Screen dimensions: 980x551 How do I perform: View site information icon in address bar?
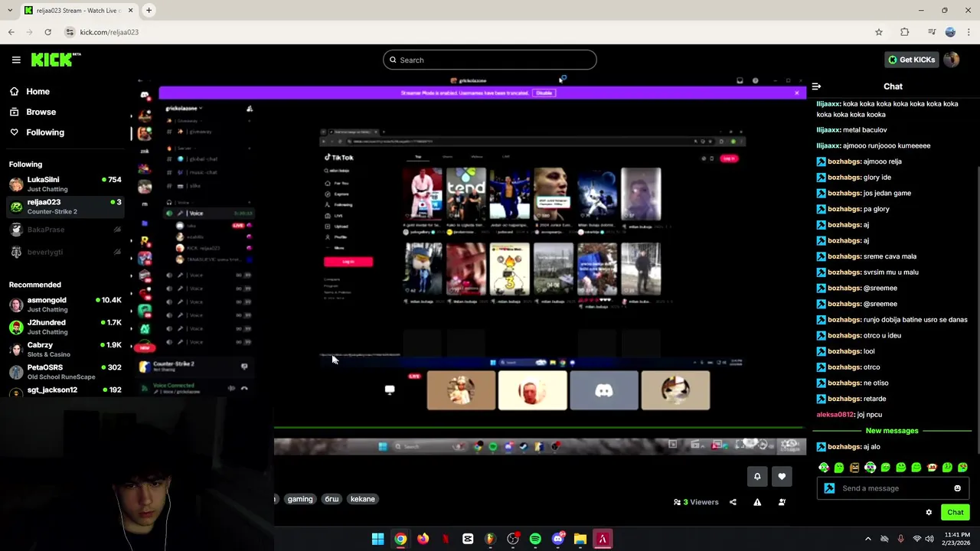coord(70,32)
